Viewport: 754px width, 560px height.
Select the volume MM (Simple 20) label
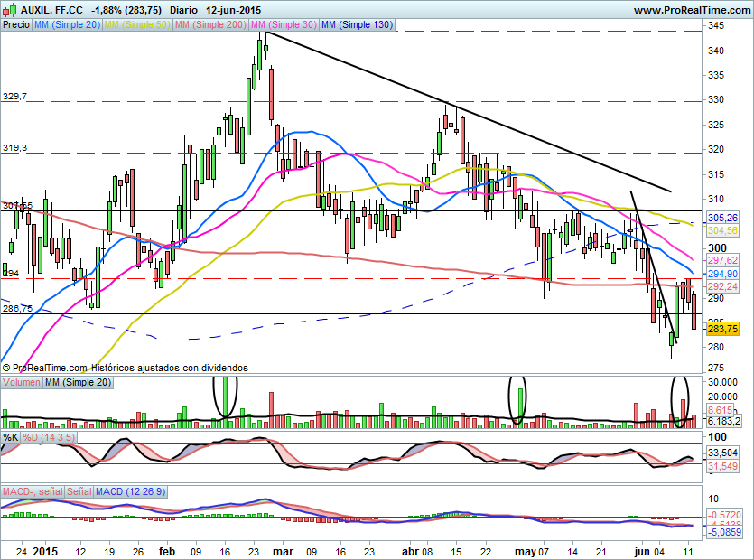click(78, 384)
